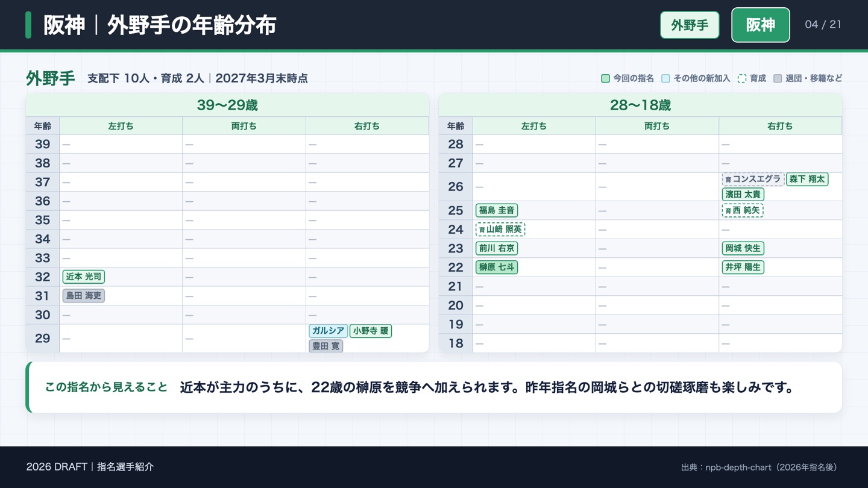Click the この指名から見えること label
Image resolution: width=868 pixels, height=488 pixels.
[106, 387]
